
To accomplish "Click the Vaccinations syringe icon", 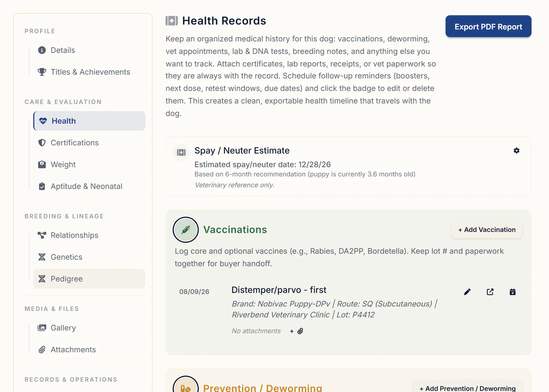I will pyautogui.click(x=186, y=229).
